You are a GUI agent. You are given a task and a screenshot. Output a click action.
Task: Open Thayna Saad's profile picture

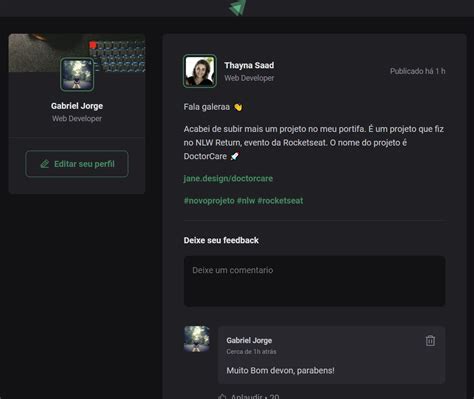pos(200,71)
